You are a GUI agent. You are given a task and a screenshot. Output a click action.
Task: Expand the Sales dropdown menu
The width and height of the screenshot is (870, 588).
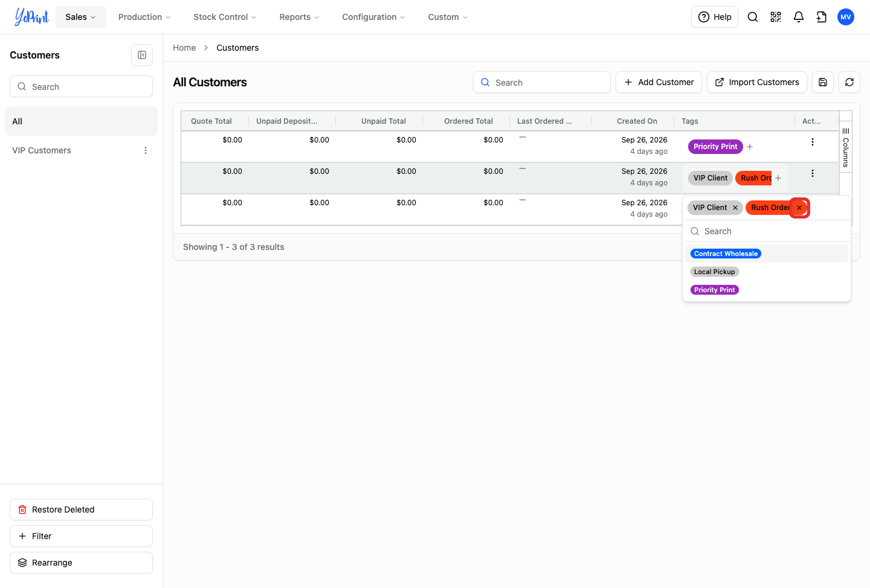(81, 17)
